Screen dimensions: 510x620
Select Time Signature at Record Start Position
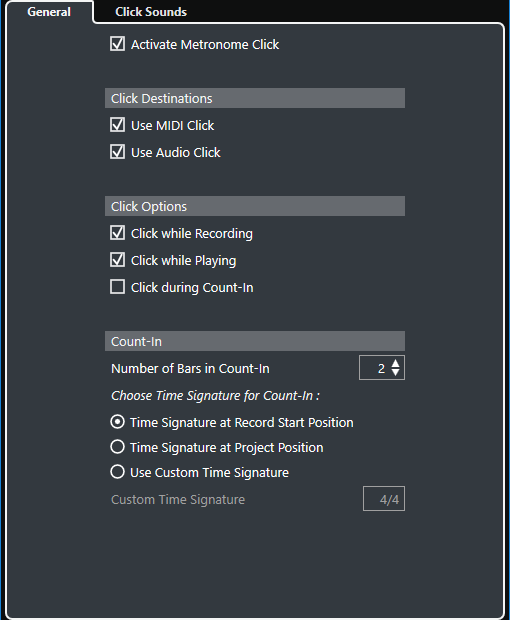117,422
